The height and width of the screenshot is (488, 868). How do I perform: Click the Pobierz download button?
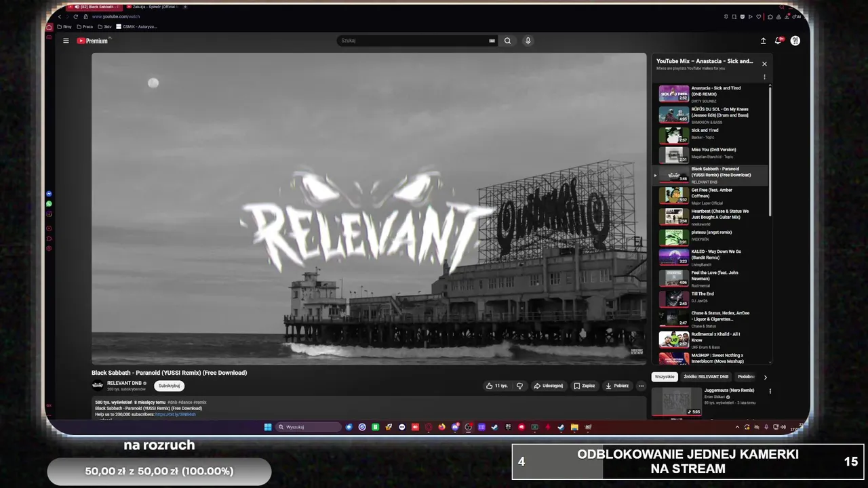point(617,386)
